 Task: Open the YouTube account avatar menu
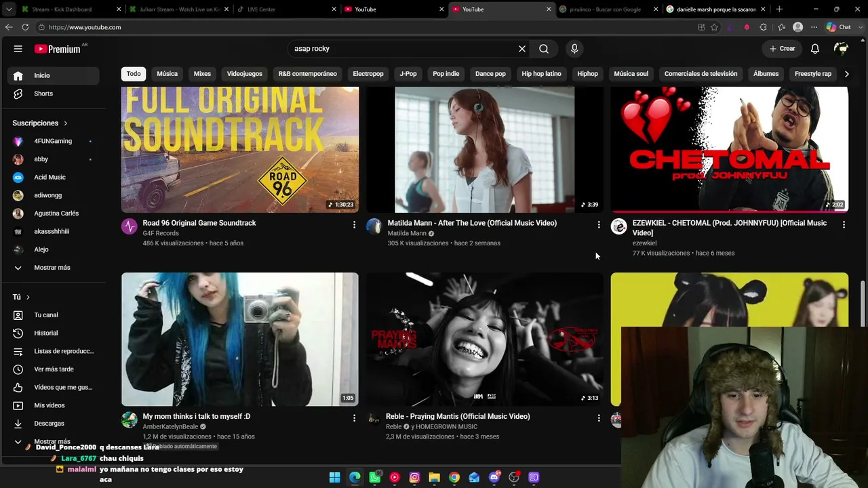coord(842,49)
